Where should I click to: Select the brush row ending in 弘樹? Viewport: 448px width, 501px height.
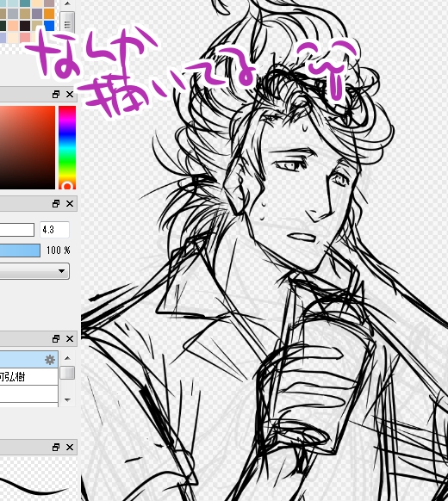click(28, 377)
